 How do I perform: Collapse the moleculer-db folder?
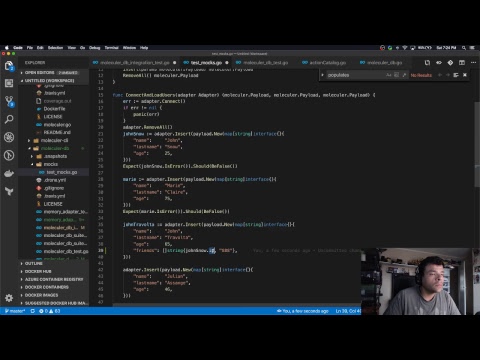(53, 148)
